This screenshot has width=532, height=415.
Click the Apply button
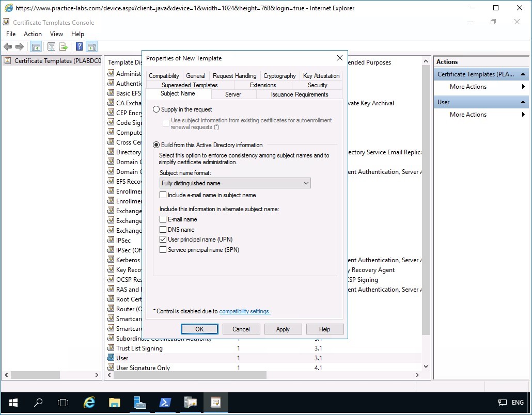tap(283, 329)
